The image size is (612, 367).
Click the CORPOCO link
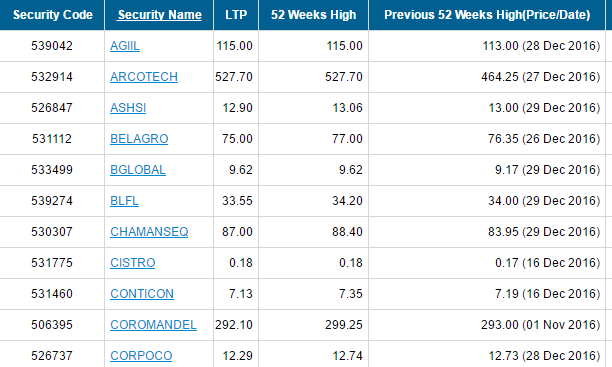(141, 356)
